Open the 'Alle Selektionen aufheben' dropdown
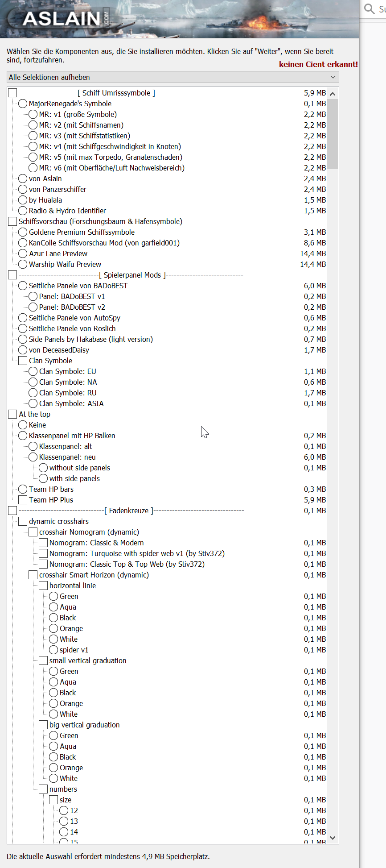 coord(173,77)
